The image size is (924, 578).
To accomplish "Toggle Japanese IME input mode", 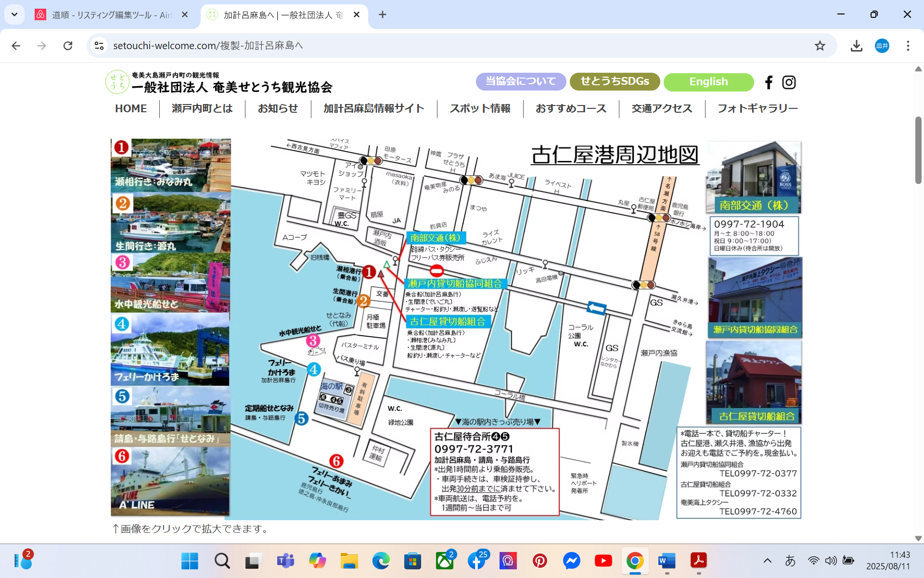I will [790, 561].
